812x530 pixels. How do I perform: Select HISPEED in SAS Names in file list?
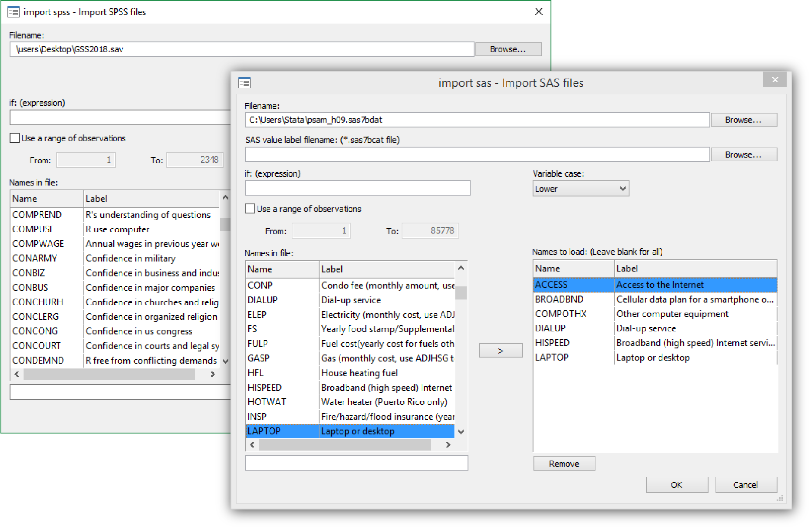pyautogui.click(x=350, y=387)
